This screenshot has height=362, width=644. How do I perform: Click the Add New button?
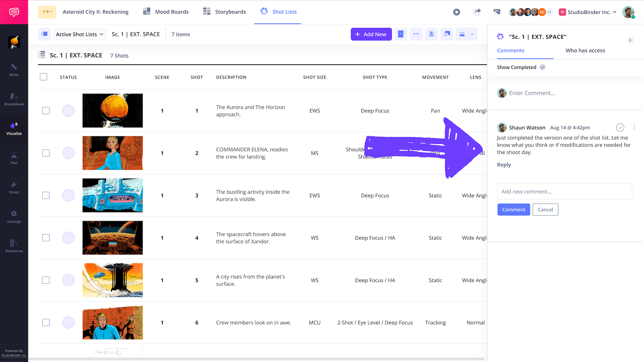click(x=371, y=34)
